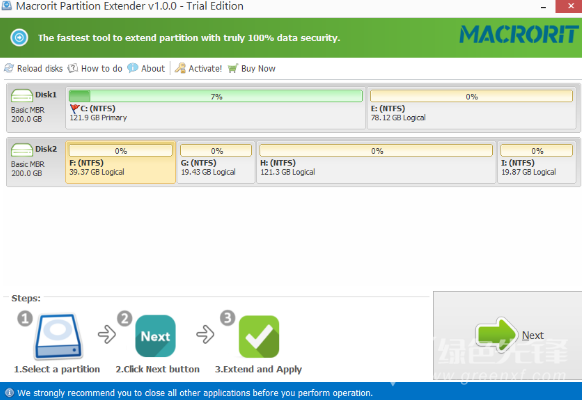Click the teal Next step 2 icon
The width and height of the screenshot is (582, 400).
(x=156, y=336)
